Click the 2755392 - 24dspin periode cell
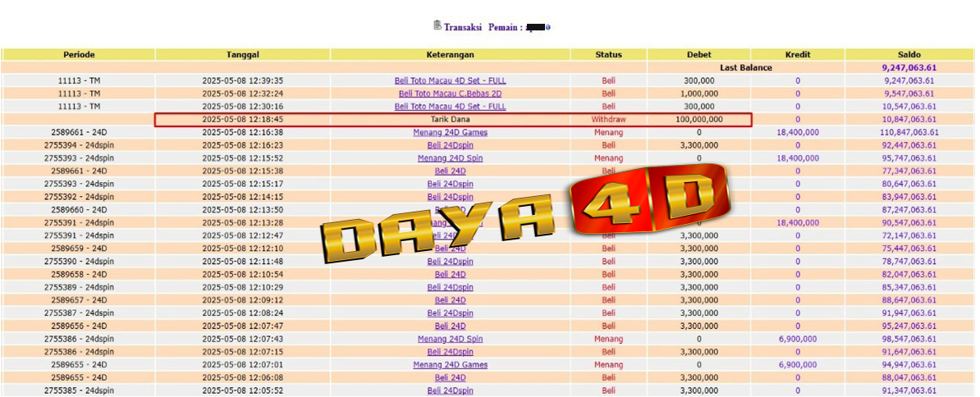Image resolution: width=980 pixels, height=397 pixels. pyautogui.click(x=79, y=197)
